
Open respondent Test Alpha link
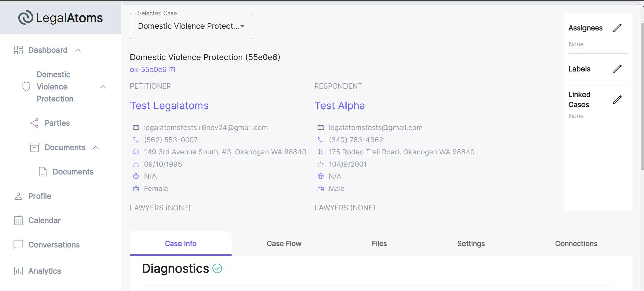pos(340,106)
